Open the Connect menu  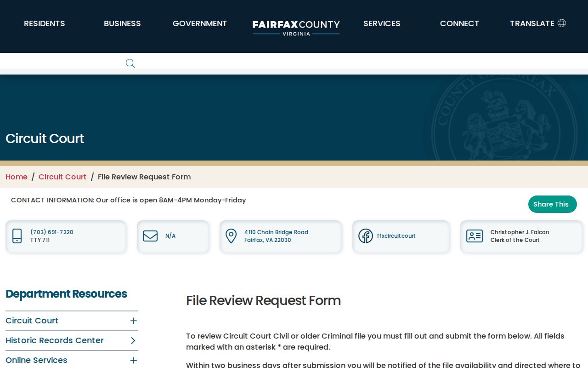459,23
